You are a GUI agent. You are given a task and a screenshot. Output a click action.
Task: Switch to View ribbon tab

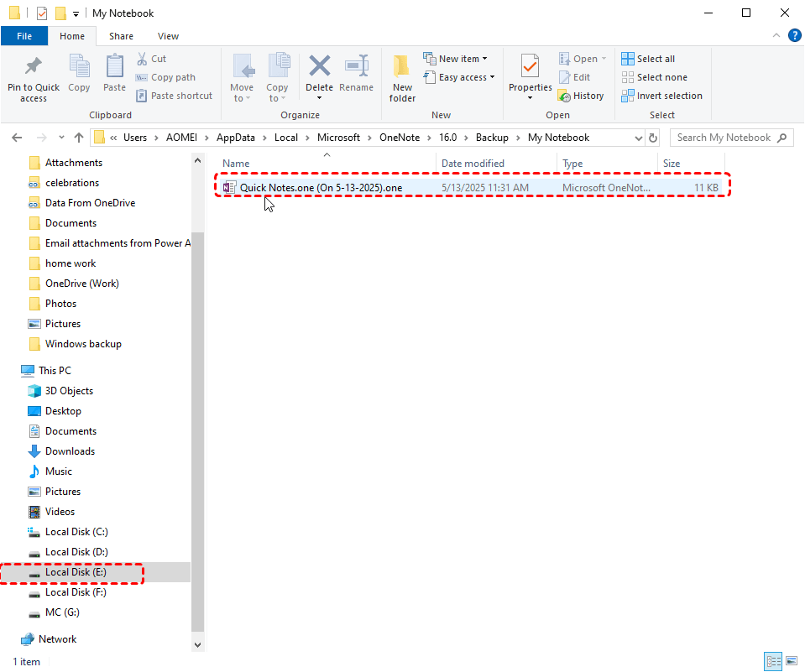(x=168, y=36)
